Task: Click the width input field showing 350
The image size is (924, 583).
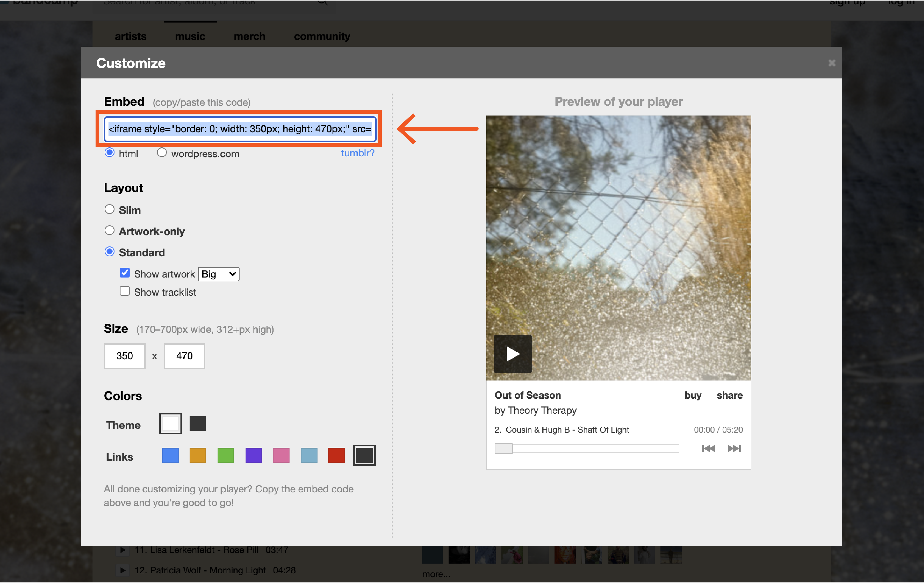Action: [x=125, y=356]
